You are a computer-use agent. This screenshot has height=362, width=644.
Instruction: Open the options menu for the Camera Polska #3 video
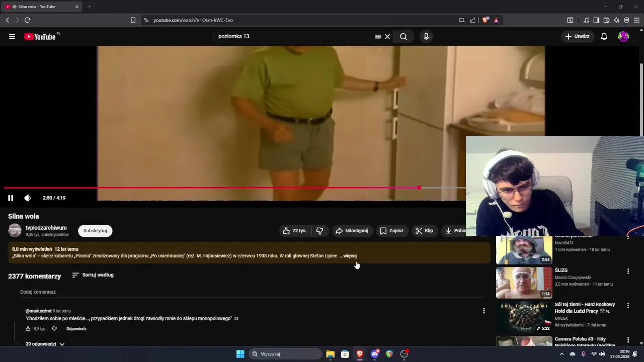coord(628,340)
